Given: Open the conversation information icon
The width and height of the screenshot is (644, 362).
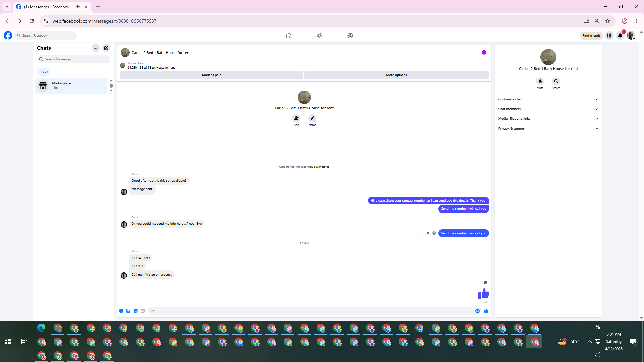Looking at the screenshot, I should click(x=484, y=52).
